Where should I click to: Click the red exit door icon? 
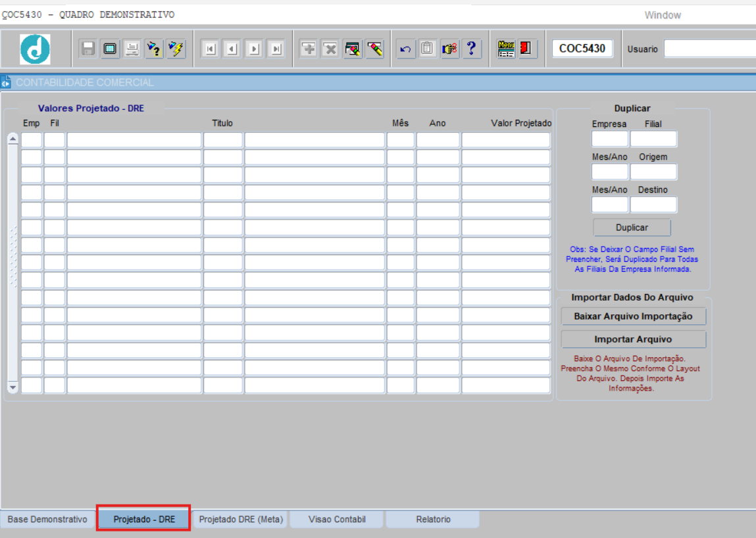pos(527,49)
